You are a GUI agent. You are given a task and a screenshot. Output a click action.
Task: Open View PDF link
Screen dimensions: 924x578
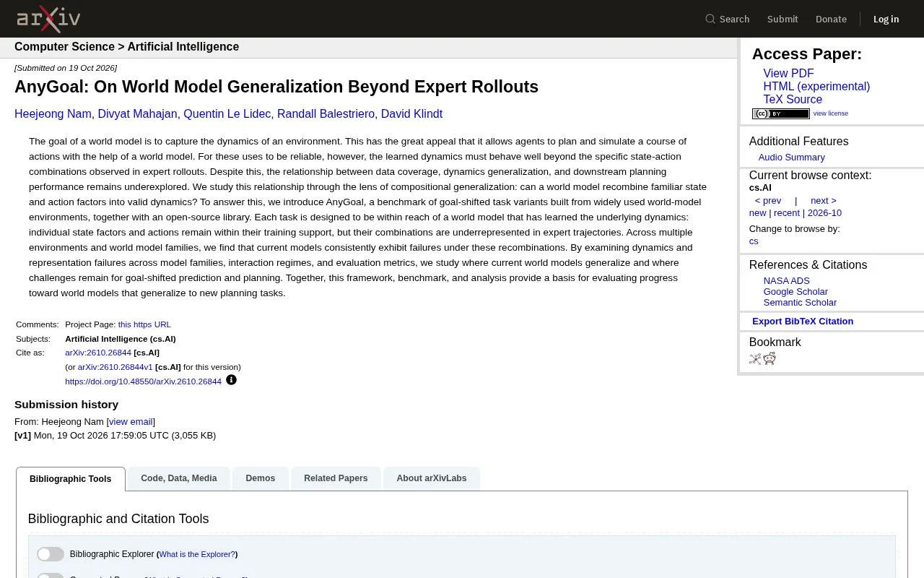pos(788,74)
